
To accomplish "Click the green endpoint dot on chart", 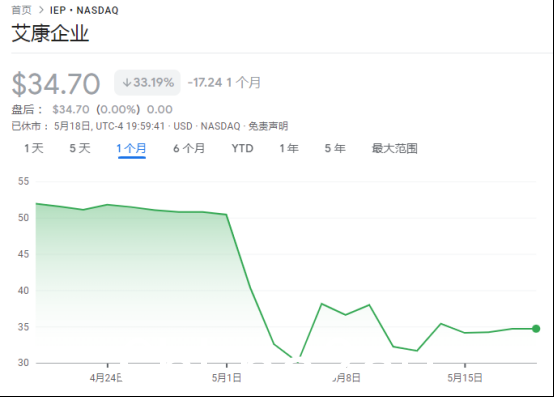I will coord(536,329).
